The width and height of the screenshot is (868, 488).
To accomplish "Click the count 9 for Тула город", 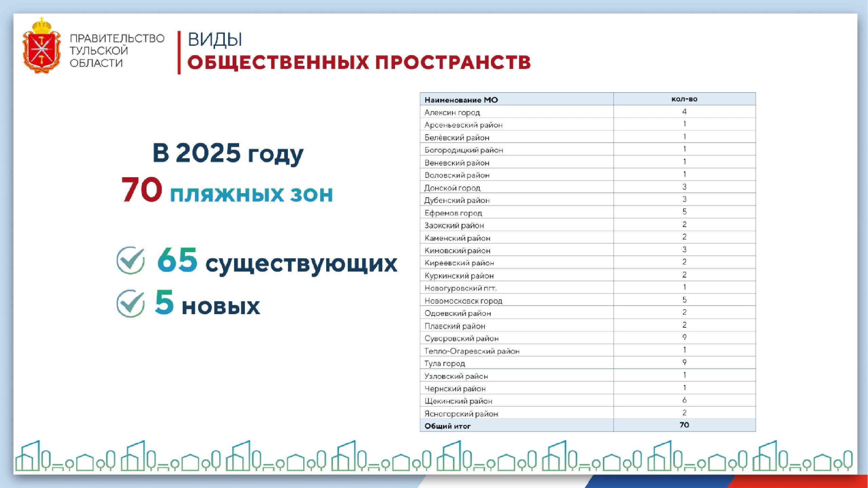I will tap(685, 362).
